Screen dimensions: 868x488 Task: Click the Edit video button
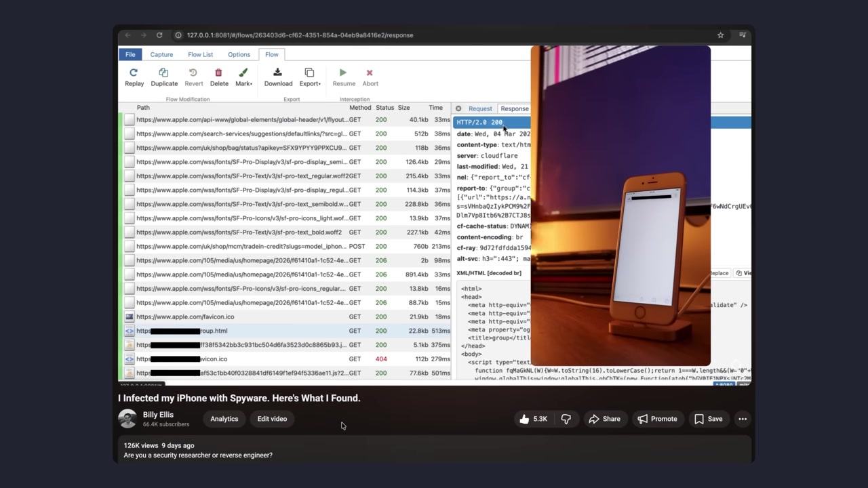pyautogui.click(x=272, y=419)
